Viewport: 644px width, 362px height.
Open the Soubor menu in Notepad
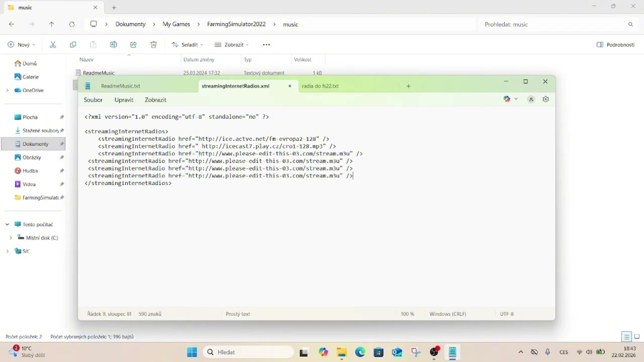click(x=93, y=100)
